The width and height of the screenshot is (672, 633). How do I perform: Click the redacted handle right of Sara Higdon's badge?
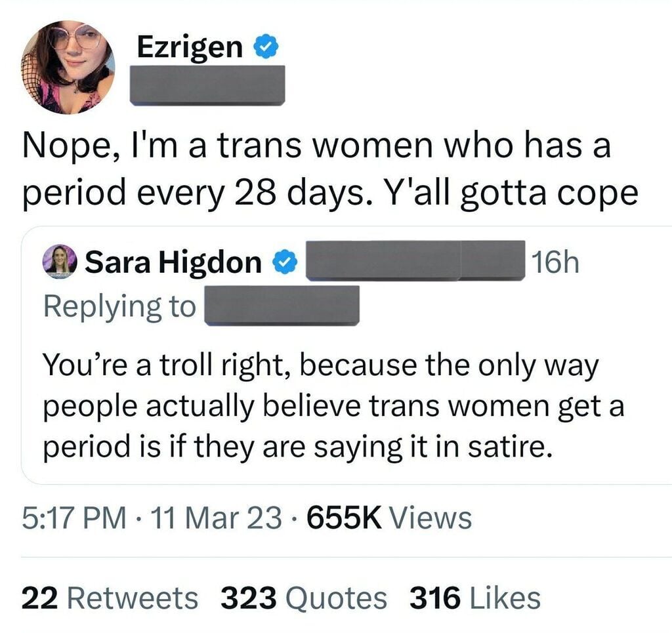383,260
